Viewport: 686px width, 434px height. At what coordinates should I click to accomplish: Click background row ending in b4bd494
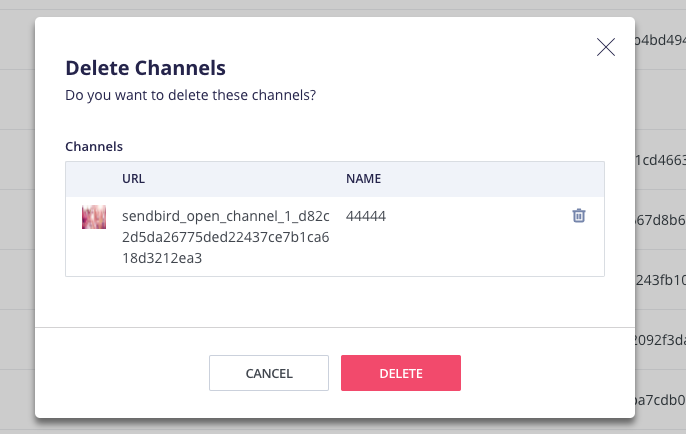pos(660,42)
